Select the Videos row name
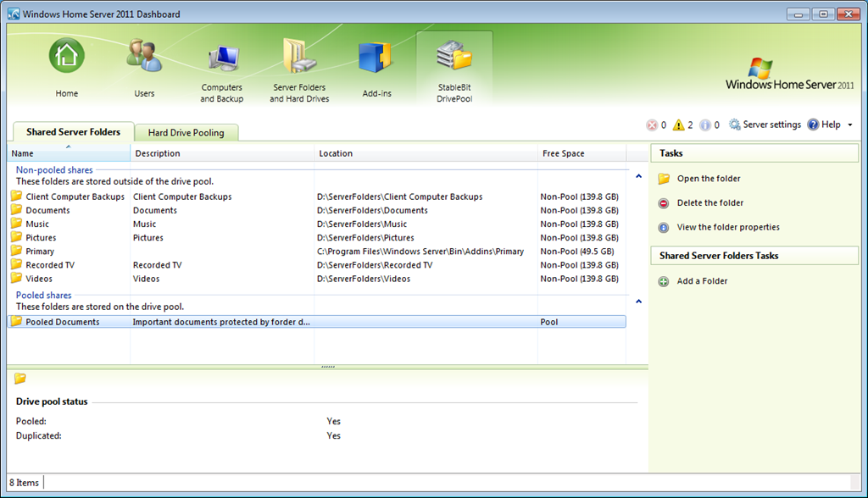 [39, 279]
